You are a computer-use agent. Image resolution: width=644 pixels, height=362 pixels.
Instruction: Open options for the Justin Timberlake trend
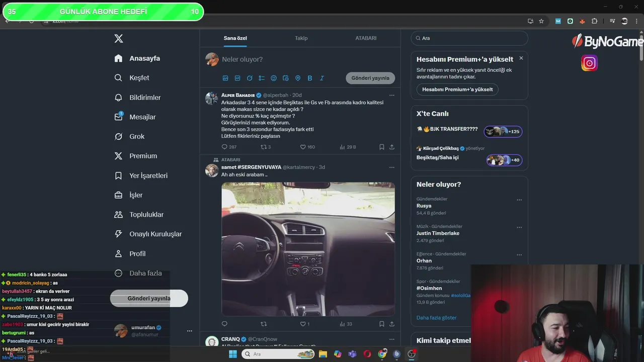point(519,227)
